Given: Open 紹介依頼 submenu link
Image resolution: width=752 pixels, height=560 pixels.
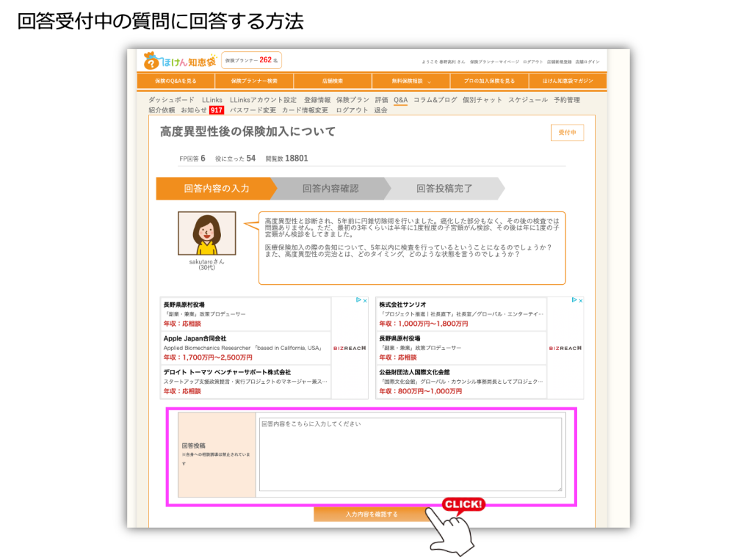Looking at the screenshot, I should click(x=162, y=110).
